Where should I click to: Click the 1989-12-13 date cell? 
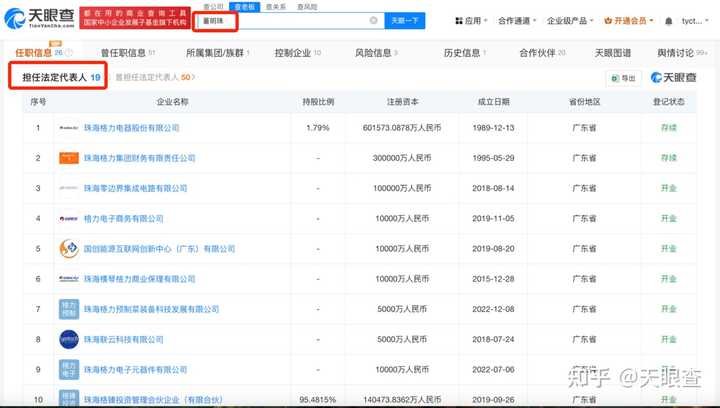(493, 128)
